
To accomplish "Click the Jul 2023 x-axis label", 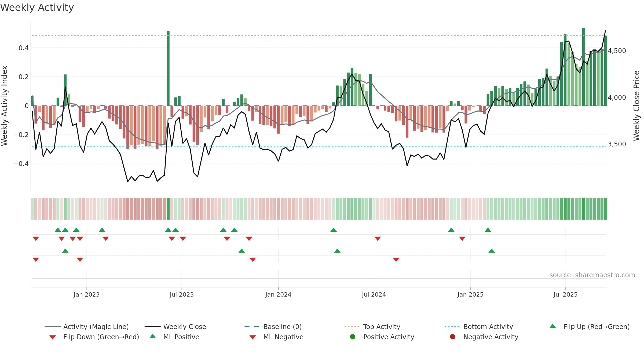I will coord(182,294).
